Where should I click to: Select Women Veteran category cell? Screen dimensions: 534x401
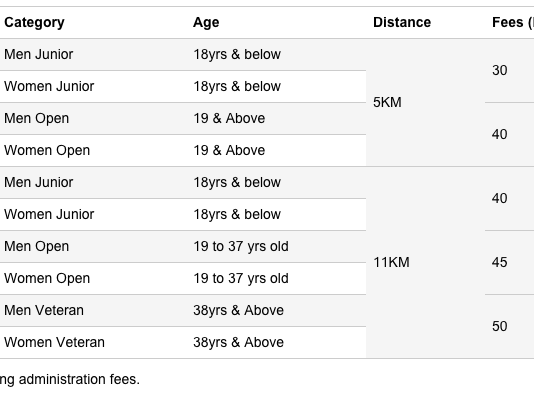(x=54, y=342)
